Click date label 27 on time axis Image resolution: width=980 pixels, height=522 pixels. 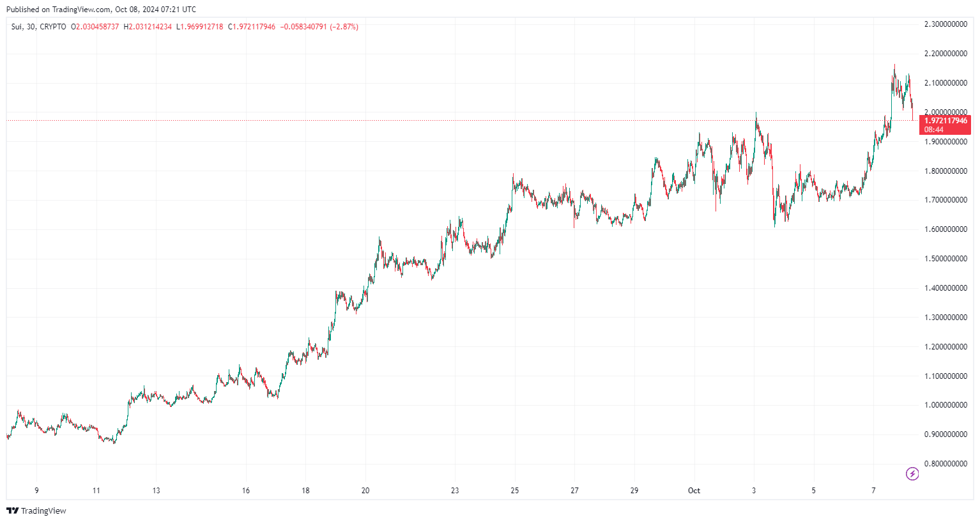pos(575,491)
